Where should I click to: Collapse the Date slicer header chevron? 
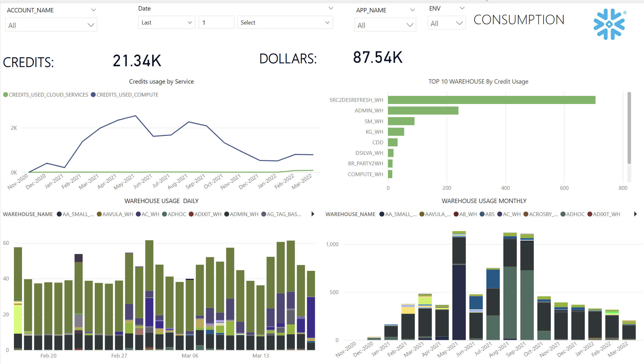[x=331, y=8]
